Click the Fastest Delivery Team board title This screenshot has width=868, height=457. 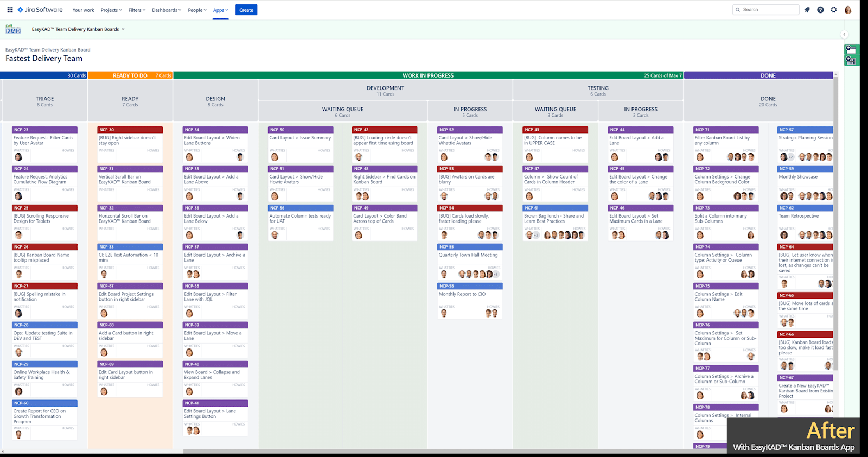coord(44,59)
